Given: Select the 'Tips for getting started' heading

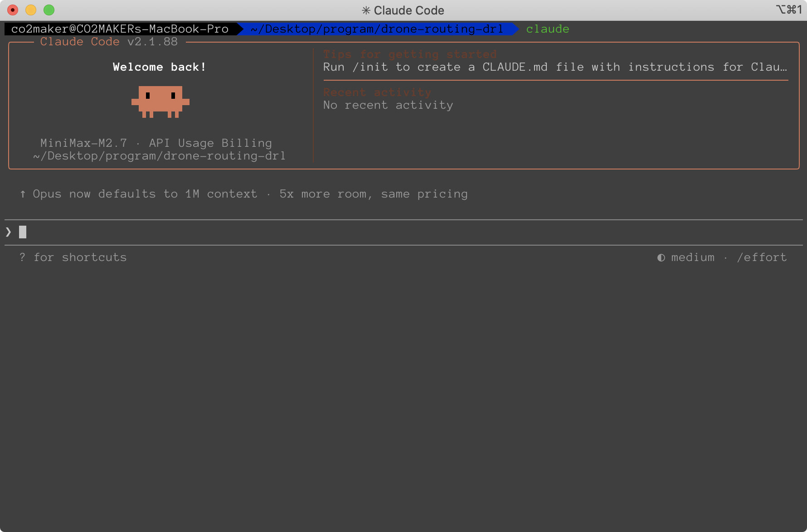Looking at the screenshot, I should (x=410, y=54).
